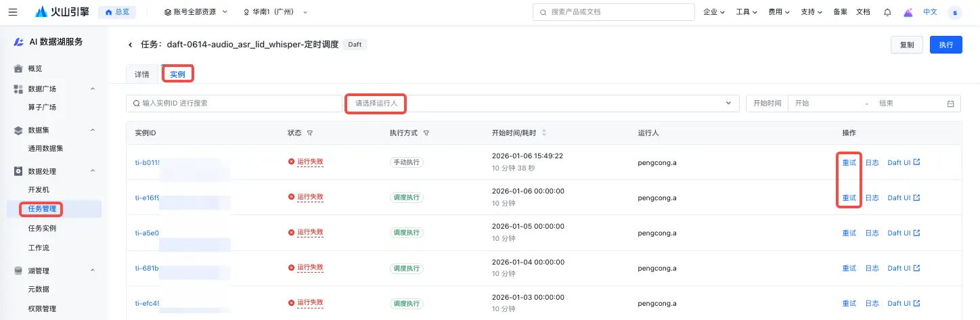Open the date range calendar icon
Viewport: 980px width, 320px height.
[x=950, y=104]
